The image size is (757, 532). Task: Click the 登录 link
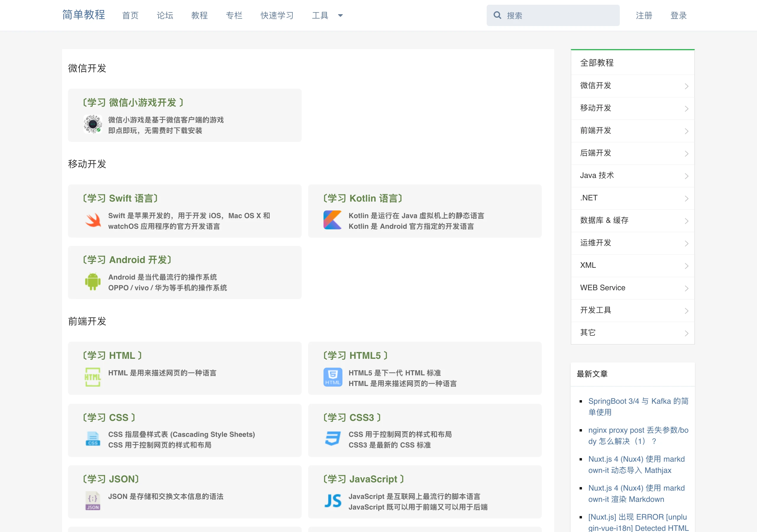coord(679,15)
